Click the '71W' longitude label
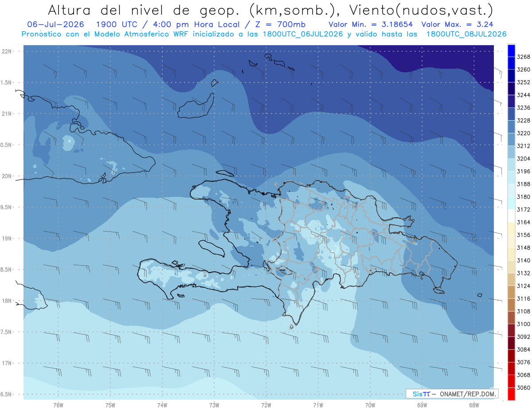The image size is (532, 411). [x=318, y=405]
